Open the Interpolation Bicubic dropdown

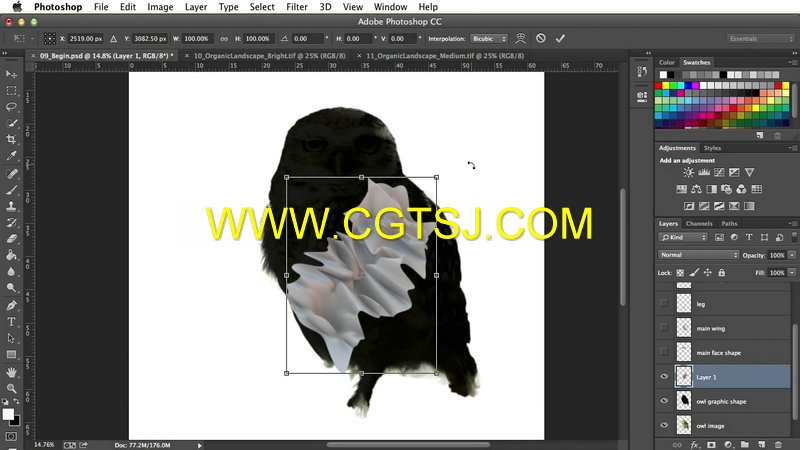489,38
